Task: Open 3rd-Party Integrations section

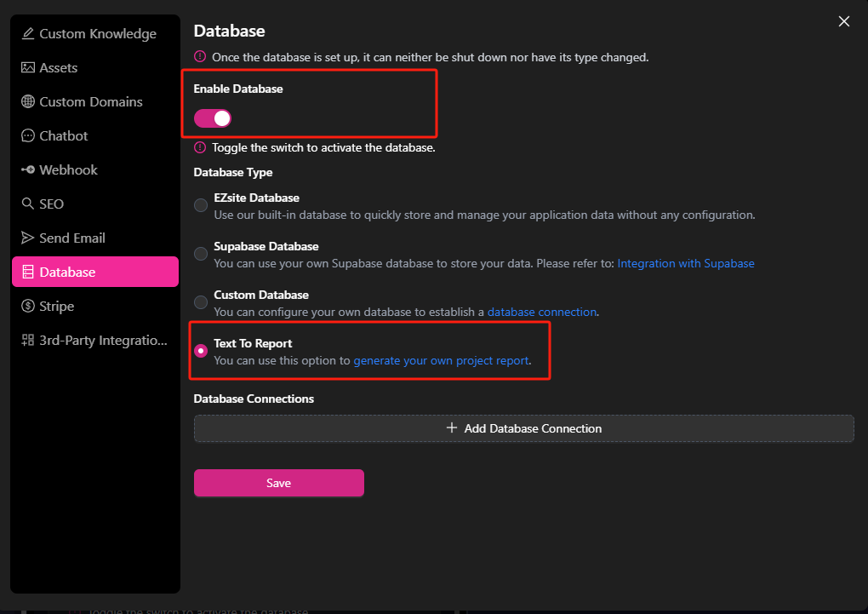Action: (x=95, y=340)
